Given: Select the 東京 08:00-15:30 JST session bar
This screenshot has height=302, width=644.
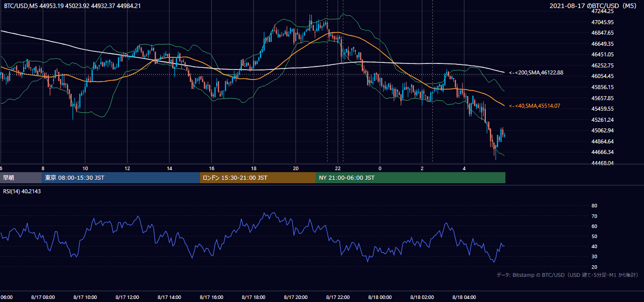Looking at the screenshot, I should pyautogui.click(x=121, y=178).
